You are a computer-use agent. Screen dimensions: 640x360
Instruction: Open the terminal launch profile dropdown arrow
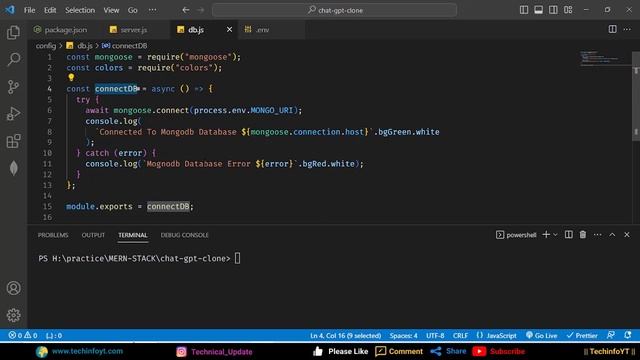point(555,235)
